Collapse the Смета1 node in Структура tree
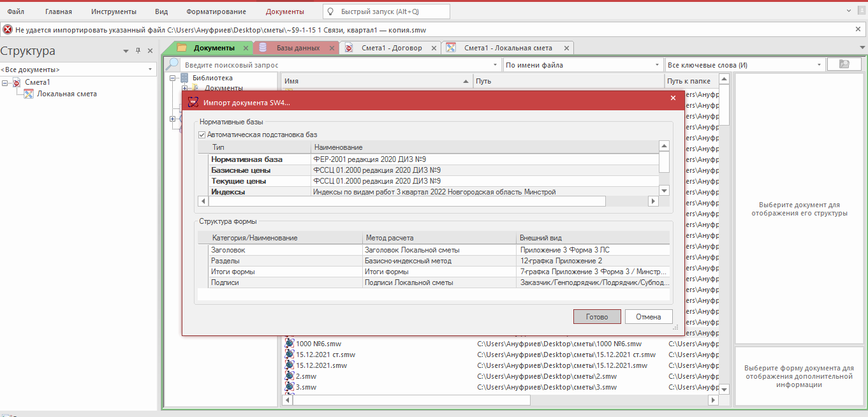The height and width of the screenshot is (417, 868). [x=6, y=82]
